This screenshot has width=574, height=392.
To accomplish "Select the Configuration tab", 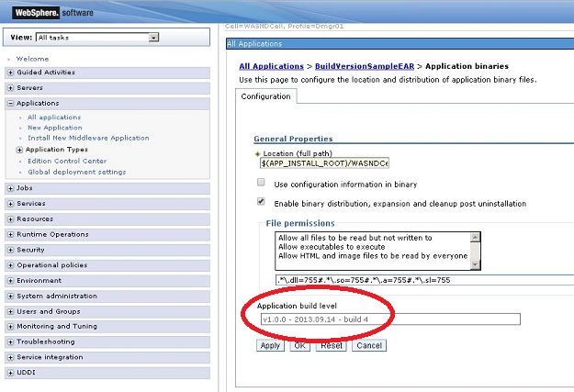I will [x=265, y=96].
